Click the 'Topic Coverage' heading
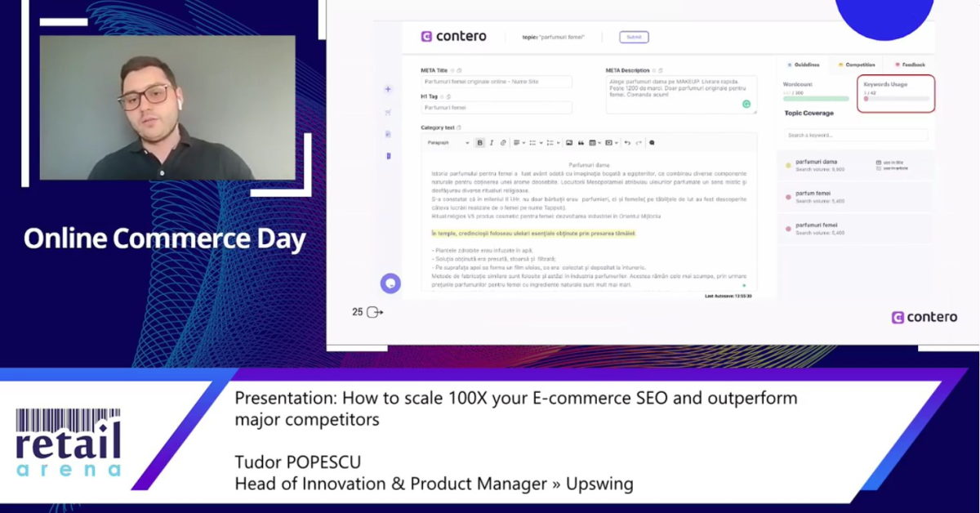Viewport: 980px width, 513px height. (809, 114)
